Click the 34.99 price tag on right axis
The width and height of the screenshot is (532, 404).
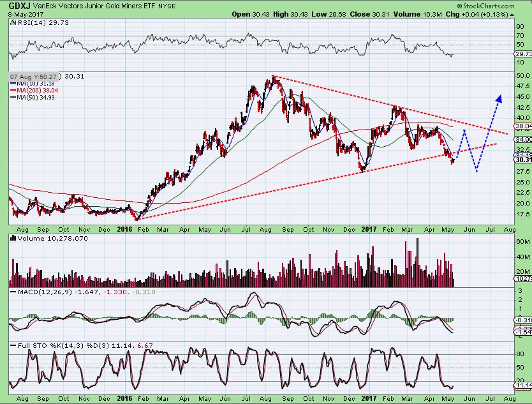pos(523,139)
